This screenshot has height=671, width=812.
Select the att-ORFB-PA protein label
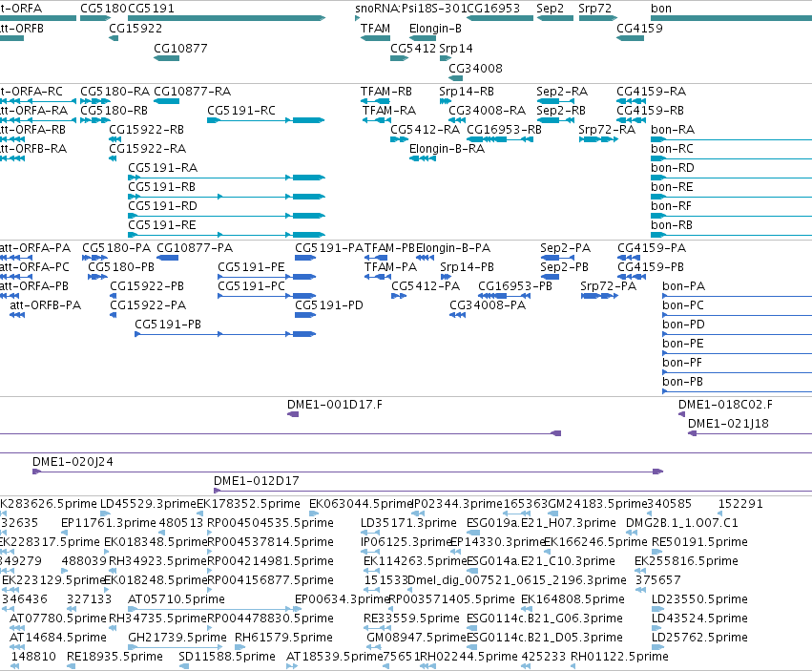[x=46, y=305]
